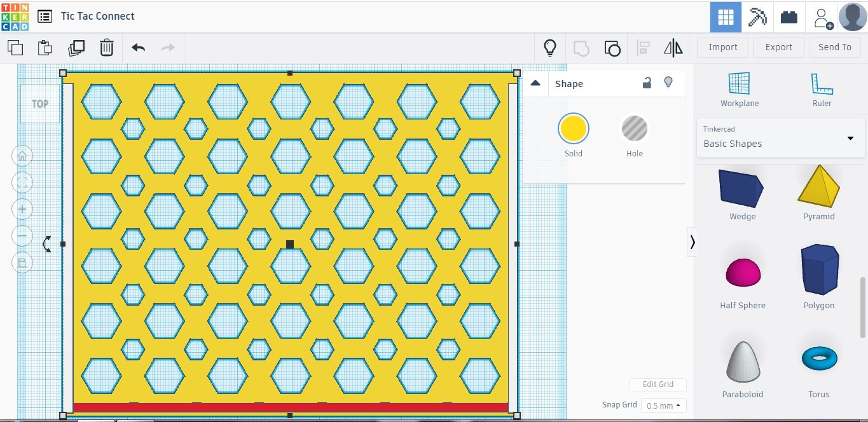Select the Workplane tool
This screenshot has width=868, height=422.
tap(739, 90)
